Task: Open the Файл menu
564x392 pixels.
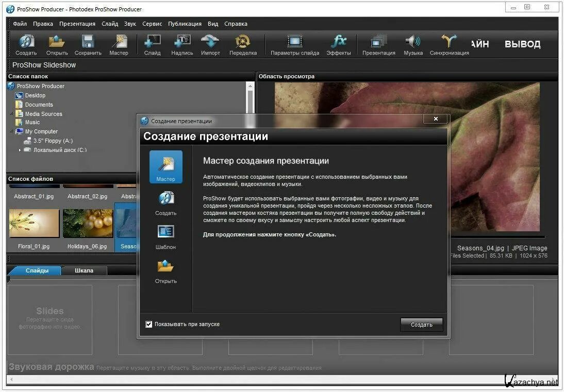Action: (x=20, y=24)
